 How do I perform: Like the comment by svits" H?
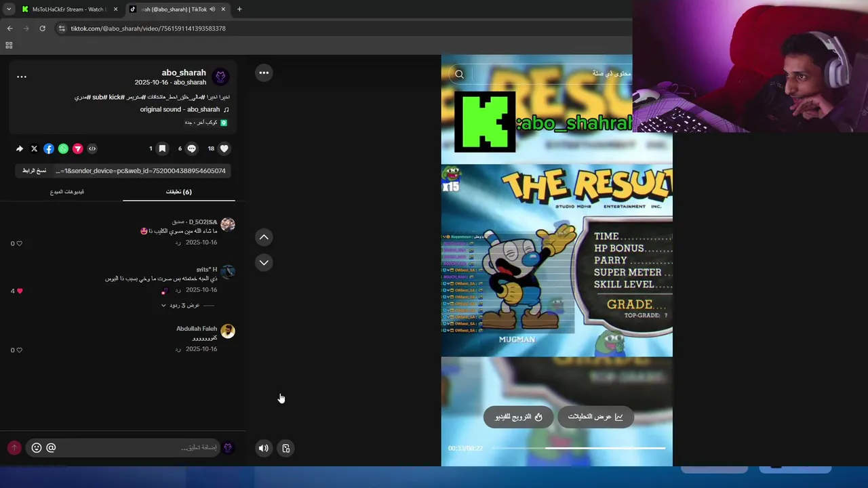pos(19,291)
